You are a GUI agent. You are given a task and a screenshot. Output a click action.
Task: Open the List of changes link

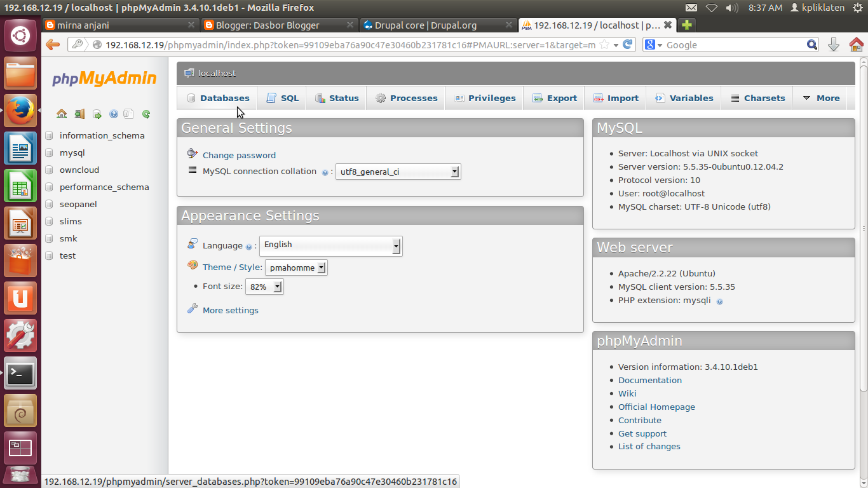649,446
